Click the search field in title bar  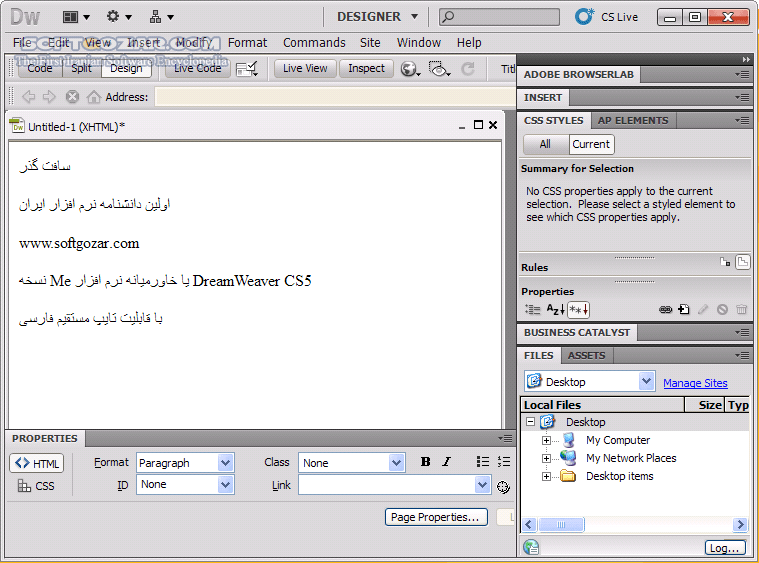[x=499, y=17]
